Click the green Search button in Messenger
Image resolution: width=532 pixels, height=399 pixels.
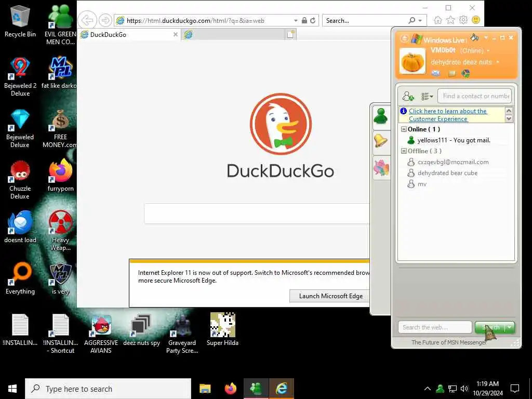490,327
